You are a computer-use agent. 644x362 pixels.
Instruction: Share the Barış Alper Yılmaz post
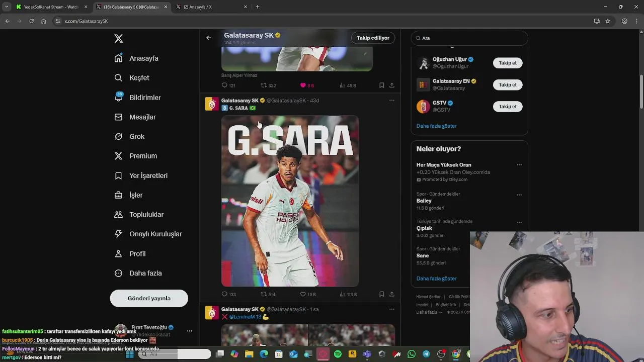(x=392, y=85)
